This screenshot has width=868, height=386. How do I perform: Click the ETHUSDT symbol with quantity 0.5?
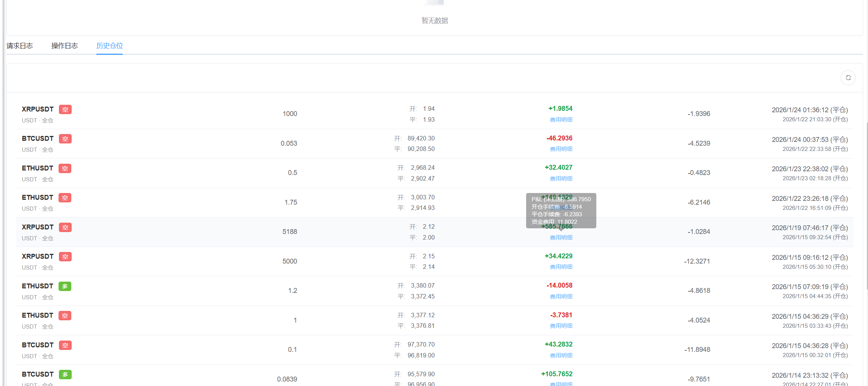pos(38,168)
